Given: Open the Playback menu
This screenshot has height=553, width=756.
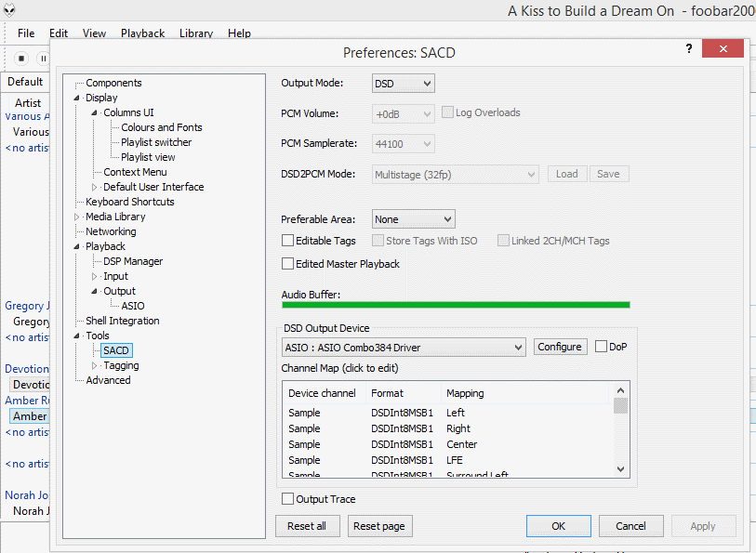Looking at the screenshot, I should point(142,33).
